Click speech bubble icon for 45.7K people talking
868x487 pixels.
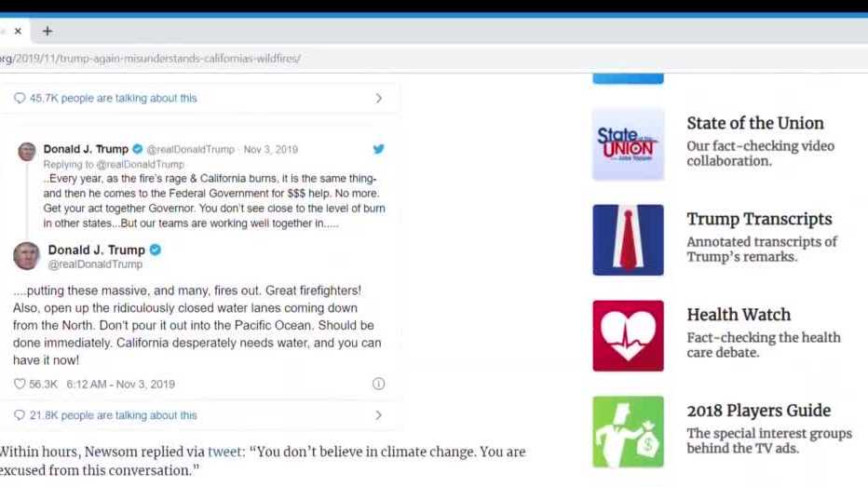point(20,98)
